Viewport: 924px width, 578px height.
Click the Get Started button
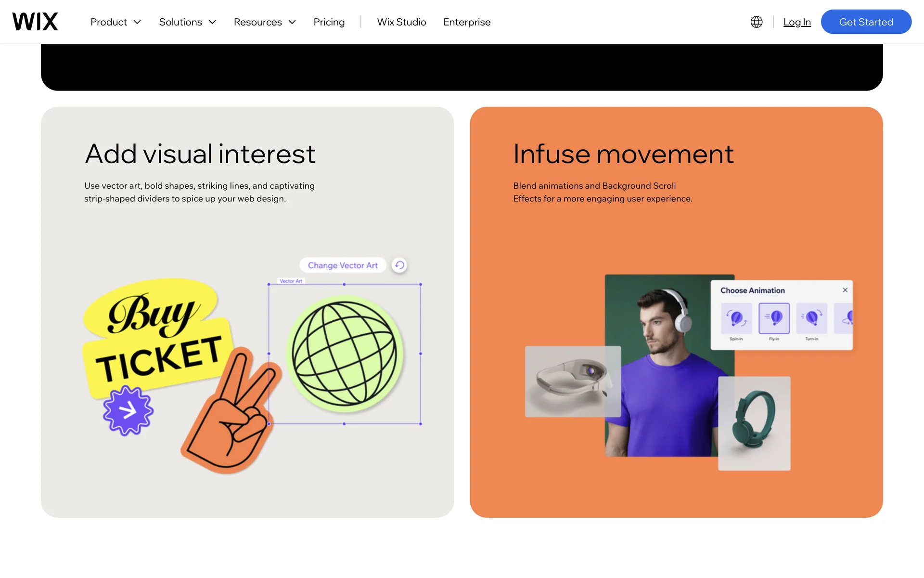pos(866,22)
